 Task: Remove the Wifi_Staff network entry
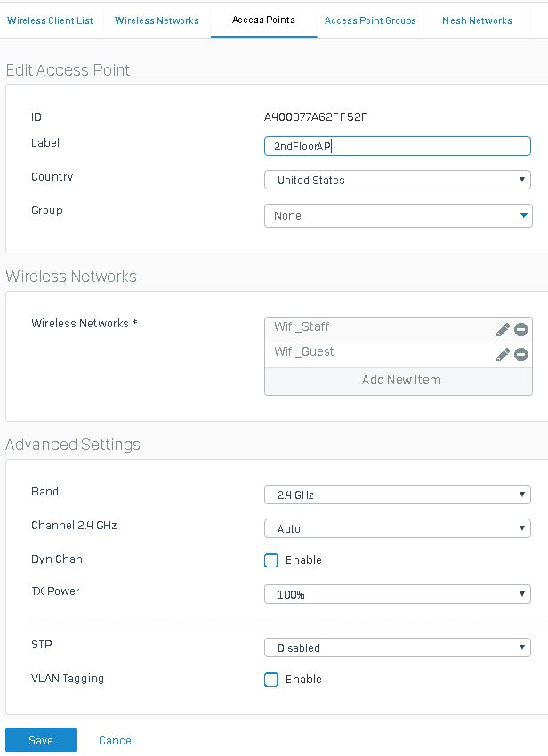pyautogui.click(x=521, y=330)
